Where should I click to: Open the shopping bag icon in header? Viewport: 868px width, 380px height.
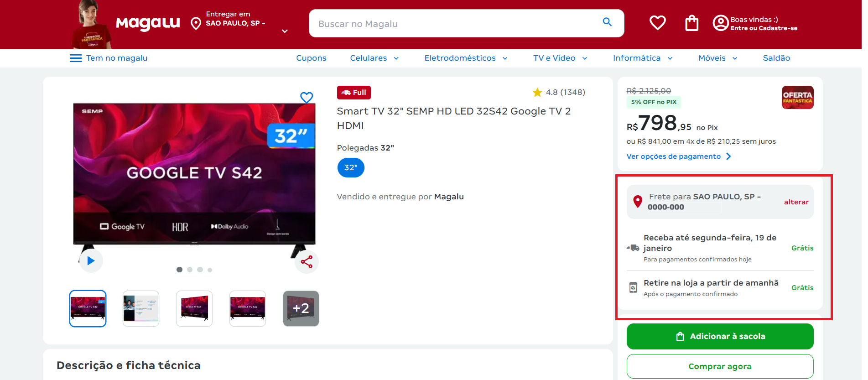coord(691,23)
